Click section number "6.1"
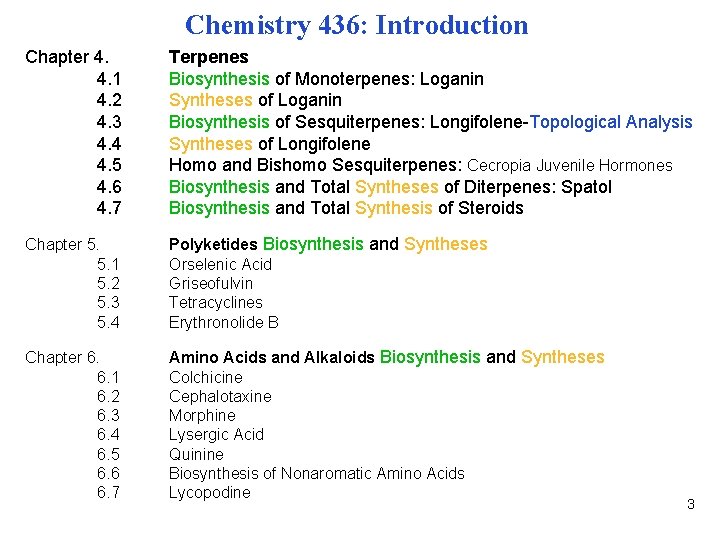Viewport: 720px width, 540px height. (108, 377)
